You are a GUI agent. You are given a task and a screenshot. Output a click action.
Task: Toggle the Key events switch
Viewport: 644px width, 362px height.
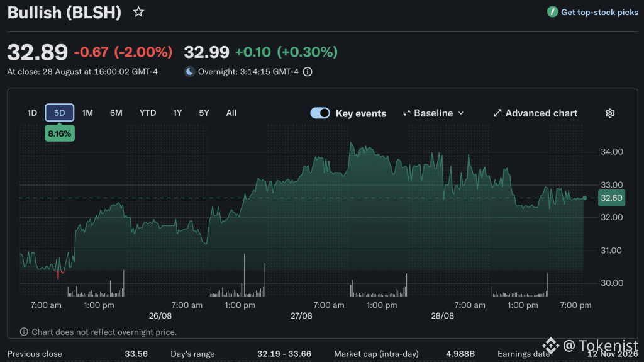pyautogui.click(x=320, y=113)
